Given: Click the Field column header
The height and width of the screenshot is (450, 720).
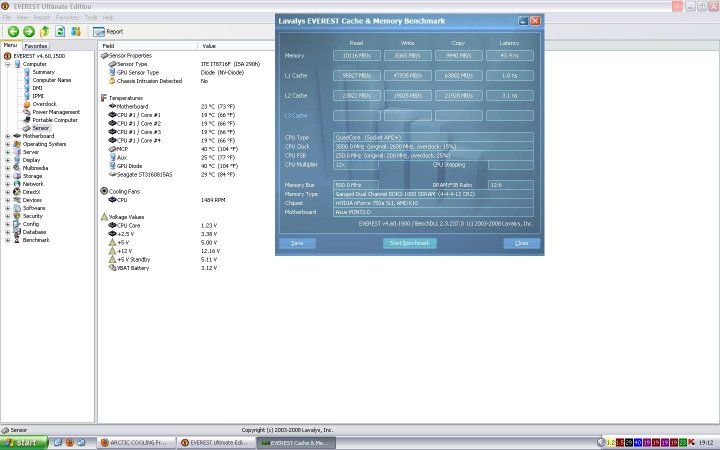Looking at the screenshot, I should pyautogui.click(x=148, y=46).
